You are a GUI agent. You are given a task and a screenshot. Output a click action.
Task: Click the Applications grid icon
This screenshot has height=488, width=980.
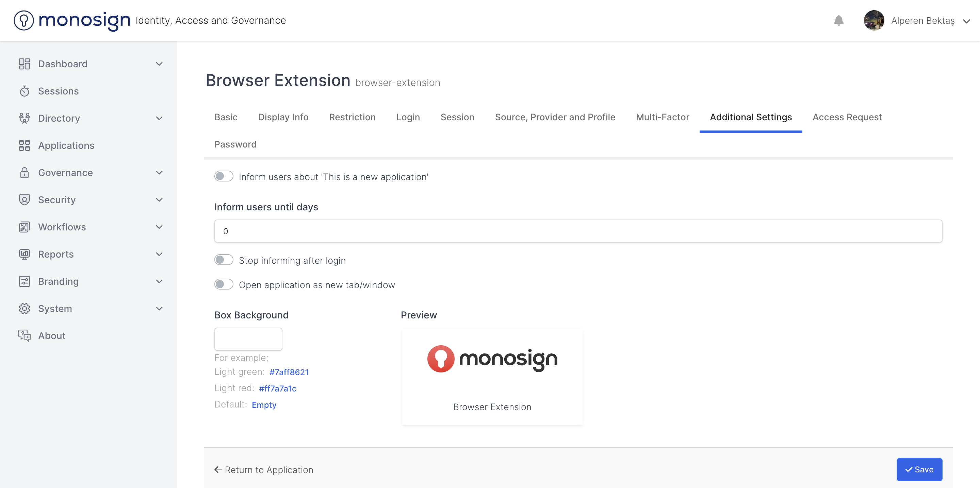pyautogui.click(x=24, y=145)
